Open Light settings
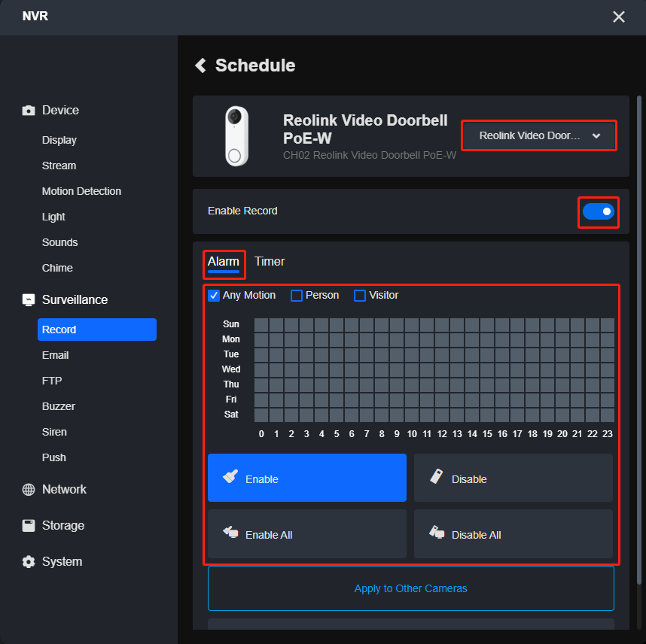646x644 pixels. (x=53, y=217)
